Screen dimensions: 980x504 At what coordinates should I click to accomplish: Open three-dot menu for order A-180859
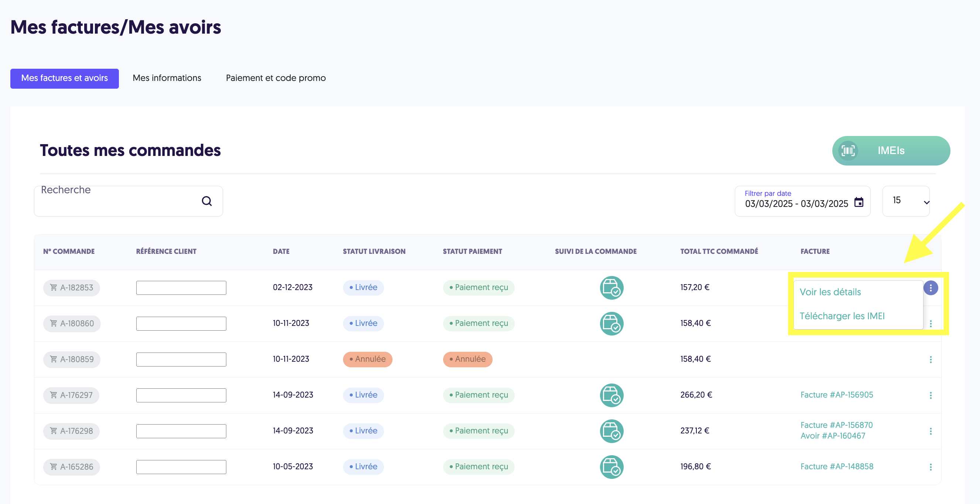pos(931,360)
